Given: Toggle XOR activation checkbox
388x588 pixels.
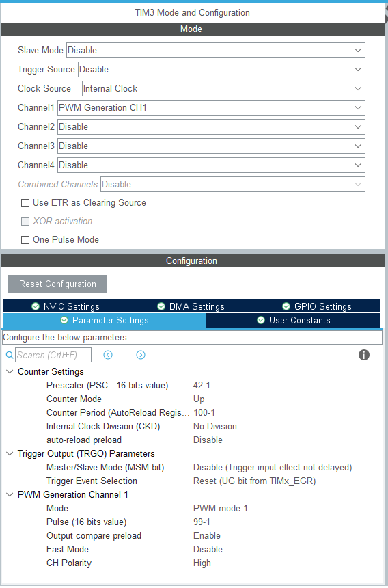Looking at the screenshot, I should tap(25, 222).
